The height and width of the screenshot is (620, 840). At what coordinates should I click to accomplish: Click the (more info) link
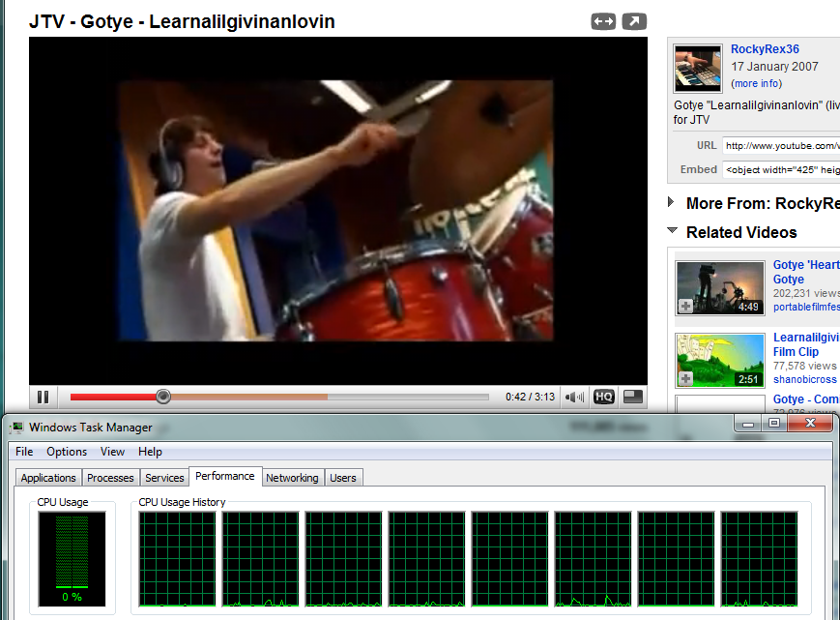[x=757, y=83]
